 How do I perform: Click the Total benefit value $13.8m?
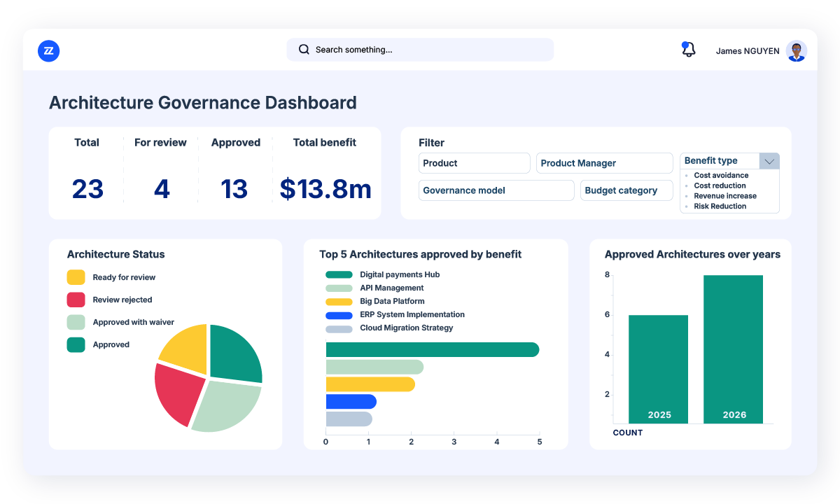tap(325, 189)
